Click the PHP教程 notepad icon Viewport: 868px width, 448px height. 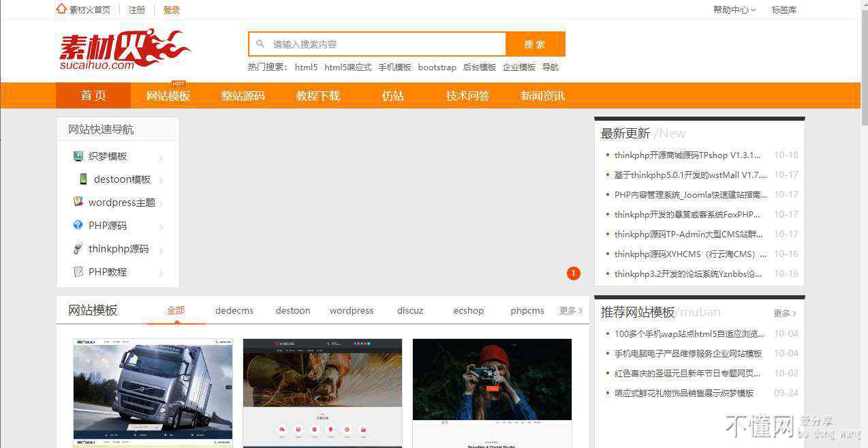(78, 271)
